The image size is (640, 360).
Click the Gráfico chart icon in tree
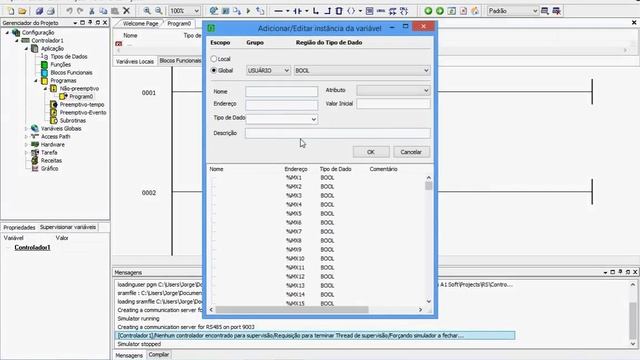(x=35, y=169)
